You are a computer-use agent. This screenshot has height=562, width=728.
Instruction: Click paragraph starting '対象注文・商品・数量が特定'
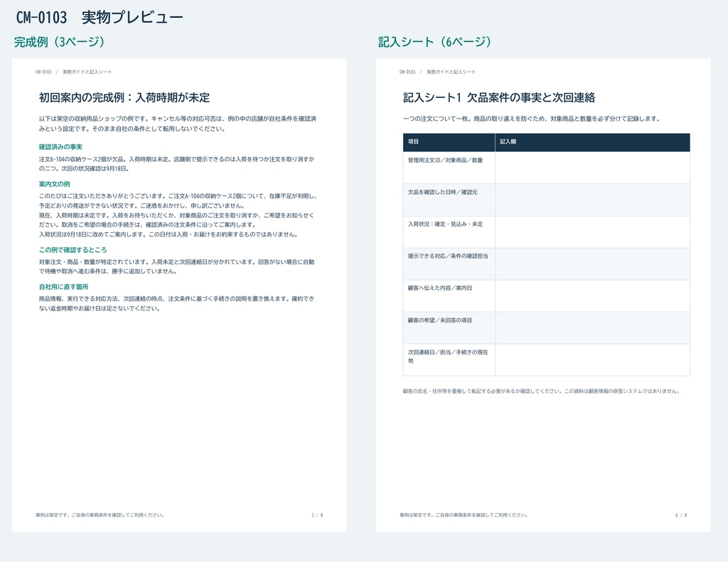tap(177, 266)
